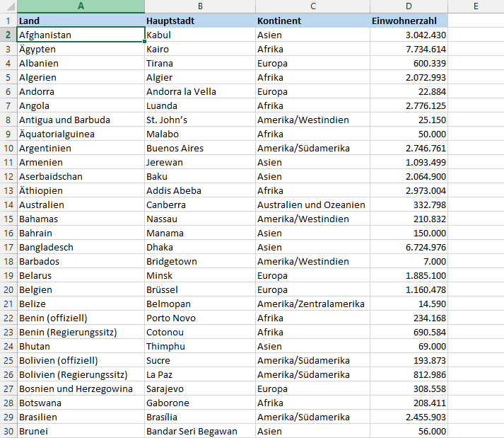
Task: Select the cell 'Thimphu'
Action: tap(200, 346)
